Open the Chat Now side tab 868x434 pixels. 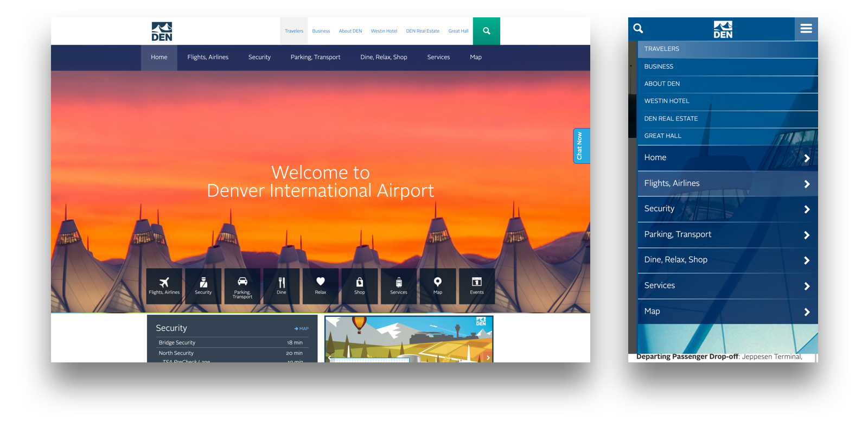click(582, 146)
